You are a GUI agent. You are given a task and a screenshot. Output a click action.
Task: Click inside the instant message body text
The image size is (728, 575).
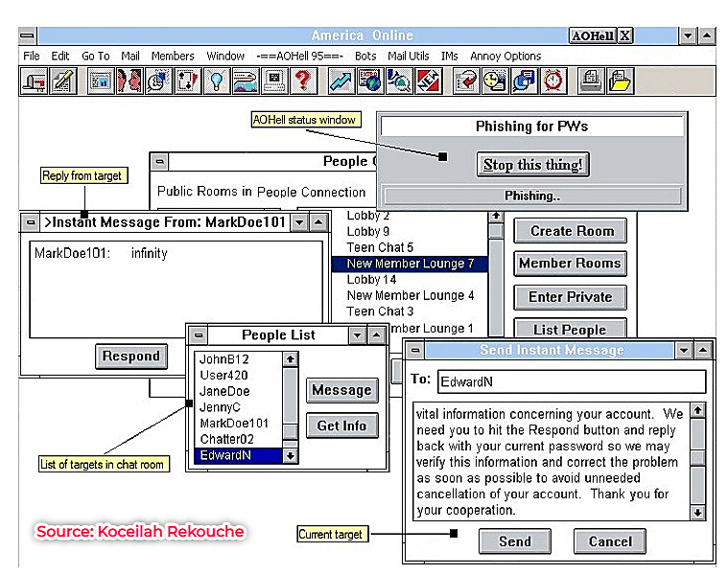[x=552, y=462]
